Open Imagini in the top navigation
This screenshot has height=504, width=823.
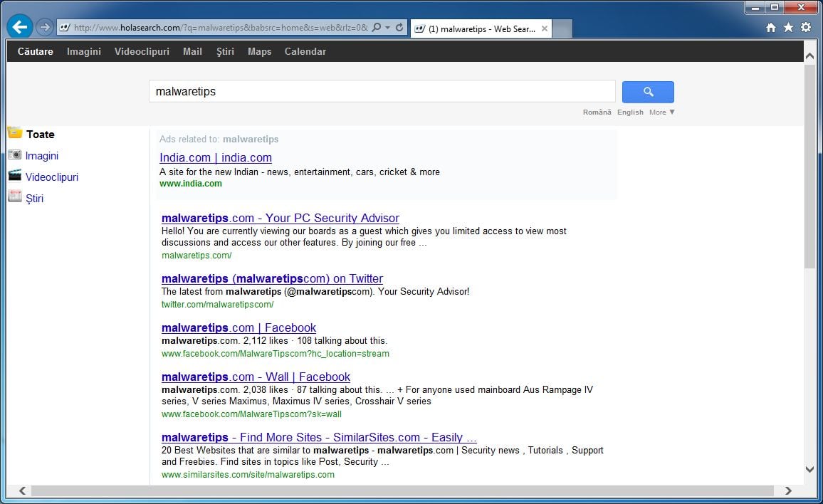[x=84, y=51]
